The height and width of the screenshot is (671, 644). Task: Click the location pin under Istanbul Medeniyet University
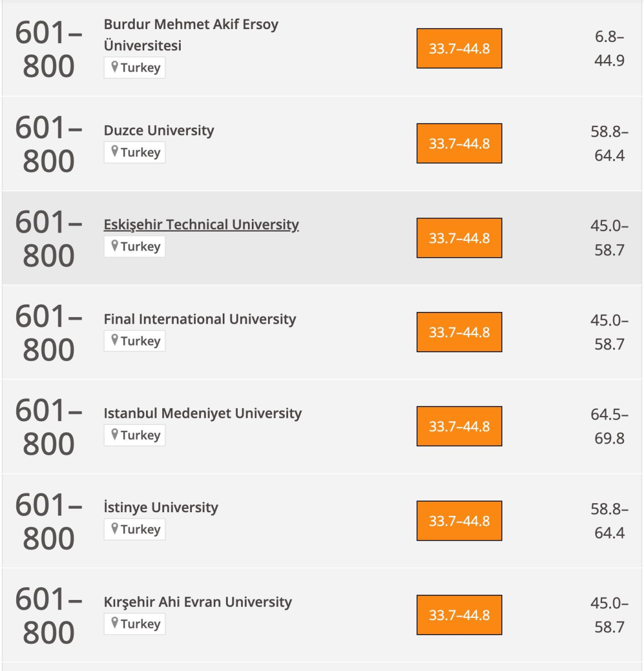115,434
